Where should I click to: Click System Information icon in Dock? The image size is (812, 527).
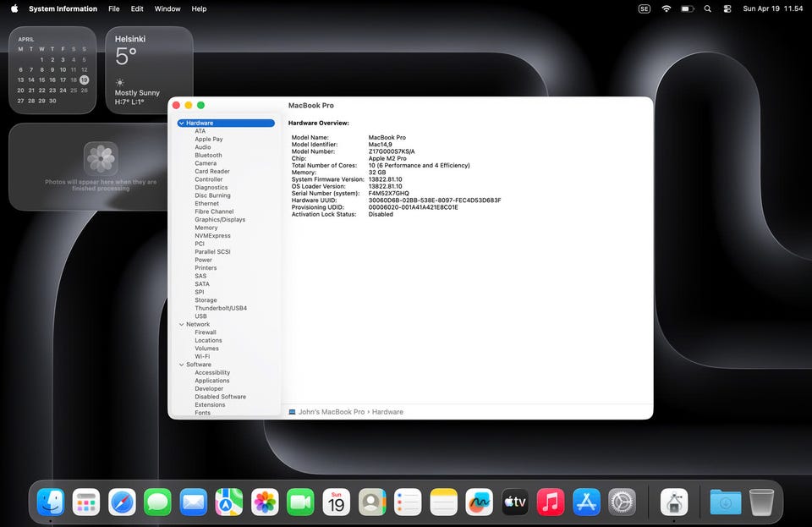[674, 502]
